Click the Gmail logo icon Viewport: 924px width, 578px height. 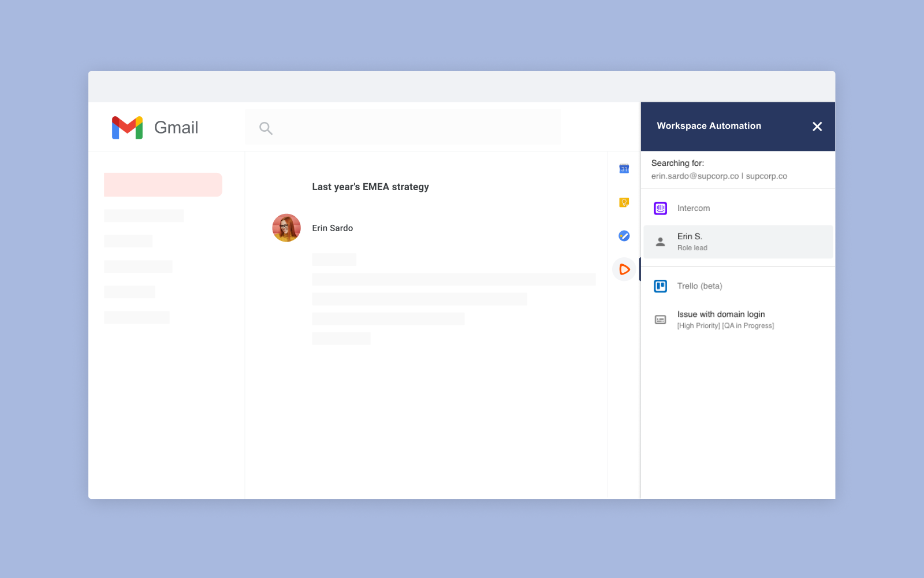tap(127, 128)
